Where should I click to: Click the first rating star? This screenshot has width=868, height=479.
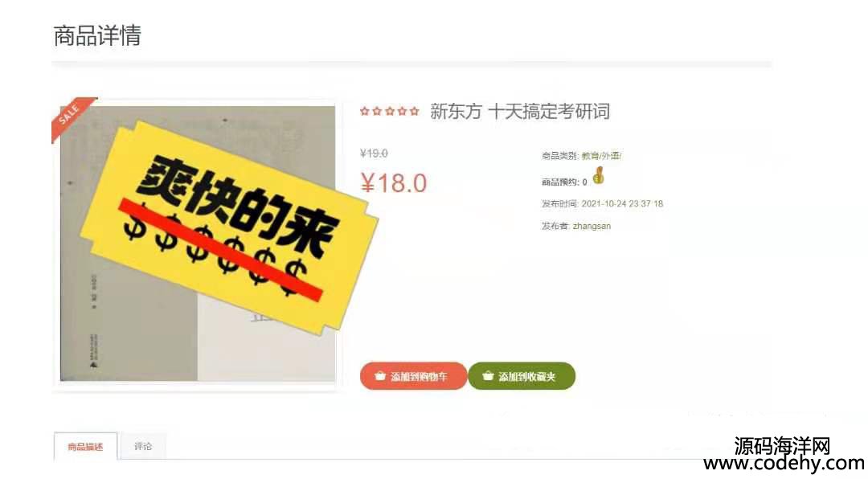point(364,111)
